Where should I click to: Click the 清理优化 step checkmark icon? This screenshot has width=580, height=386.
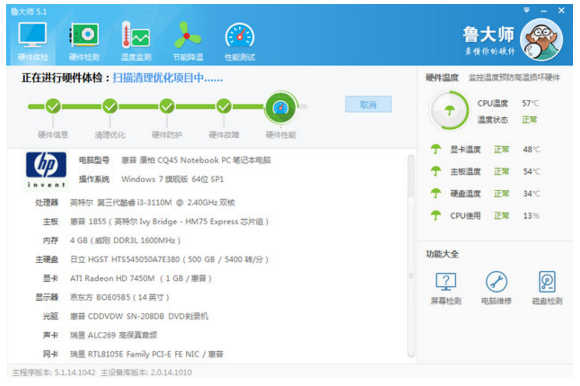click(110, 106)
